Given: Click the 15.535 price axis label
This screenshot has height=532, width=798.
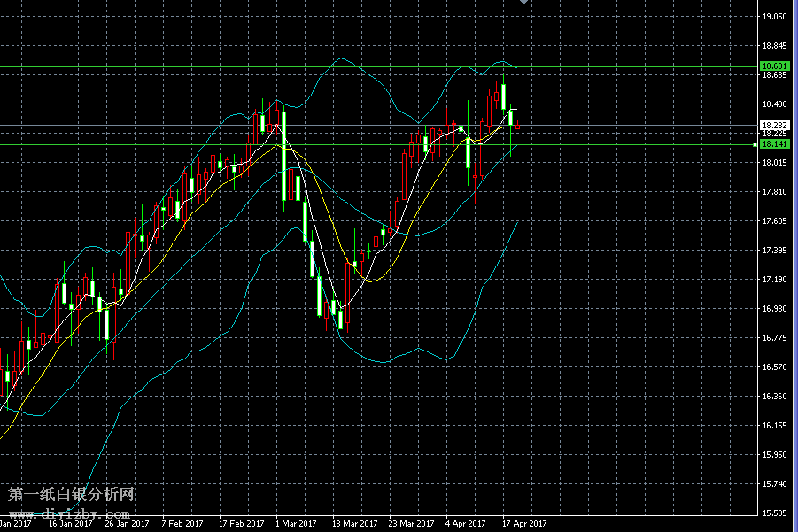Looking at the screenshot, I should point(774,513).
